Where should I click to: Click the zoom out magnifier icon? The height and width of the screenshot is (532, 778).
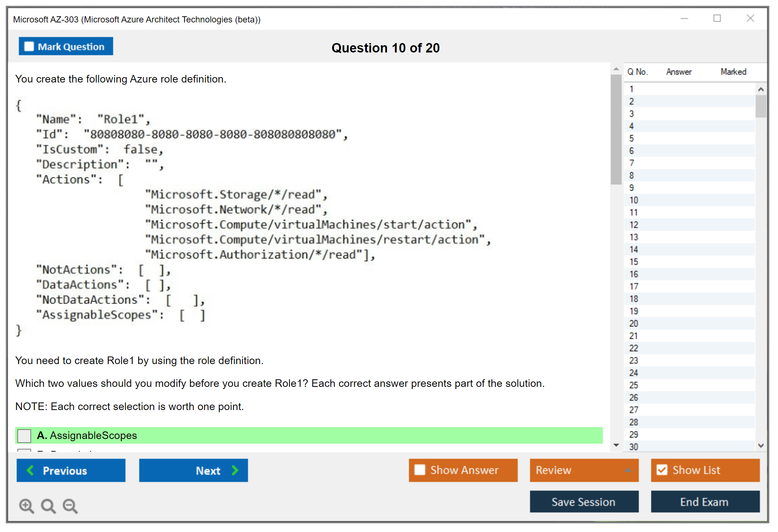click(x=70, y=506)
